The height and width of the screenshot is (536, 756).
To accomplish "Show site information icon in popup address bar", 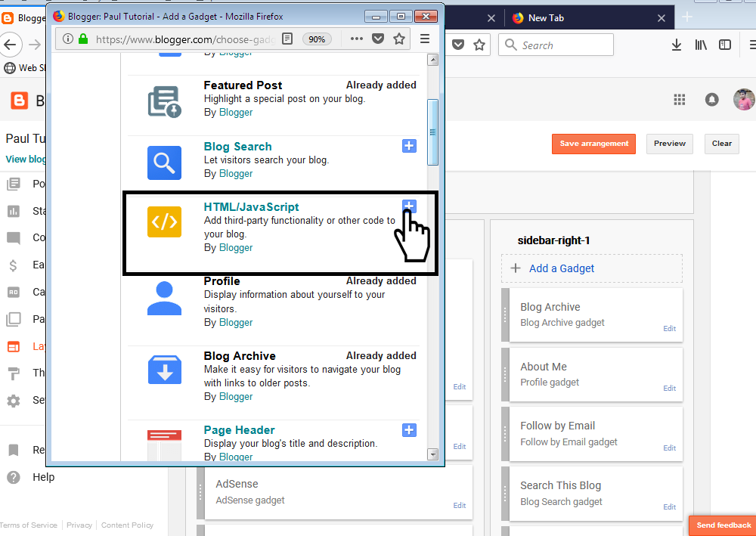I will pos(68,39).
